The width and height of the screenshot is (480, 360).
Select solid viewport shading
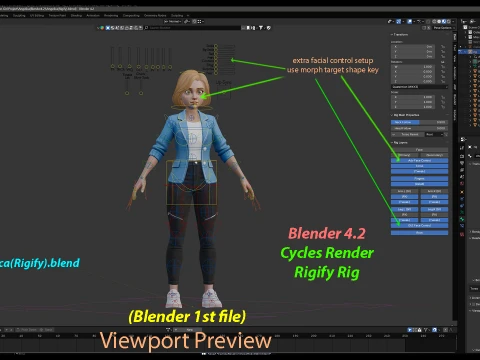(x=439, y=21)
